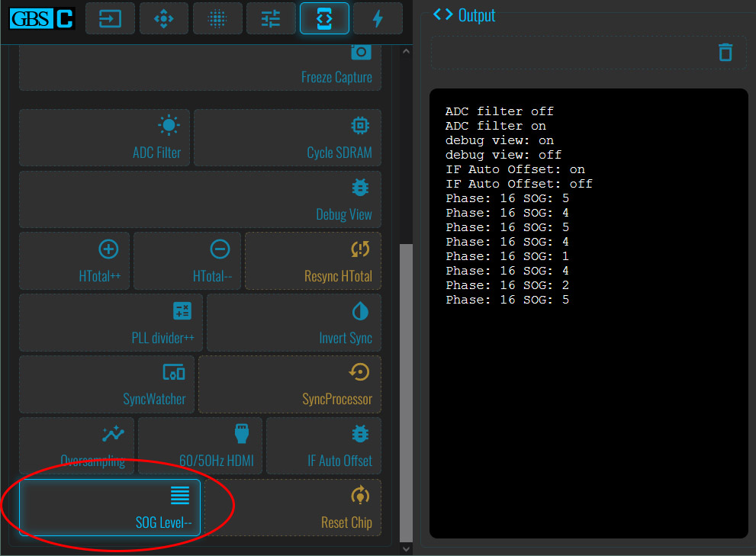This screenshot has width=756, height=556.
Task: Click the Output panel heading
Action: coord(476,15)
